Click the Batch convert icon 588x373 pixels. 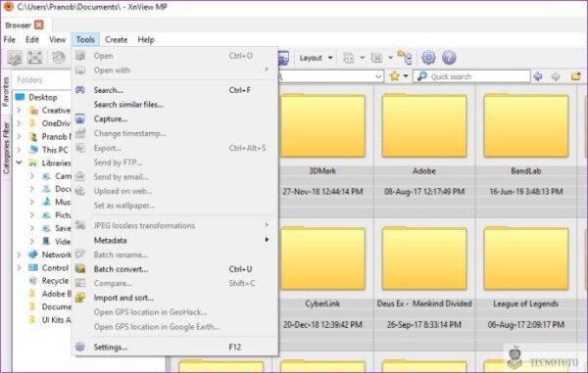point(80,269)
